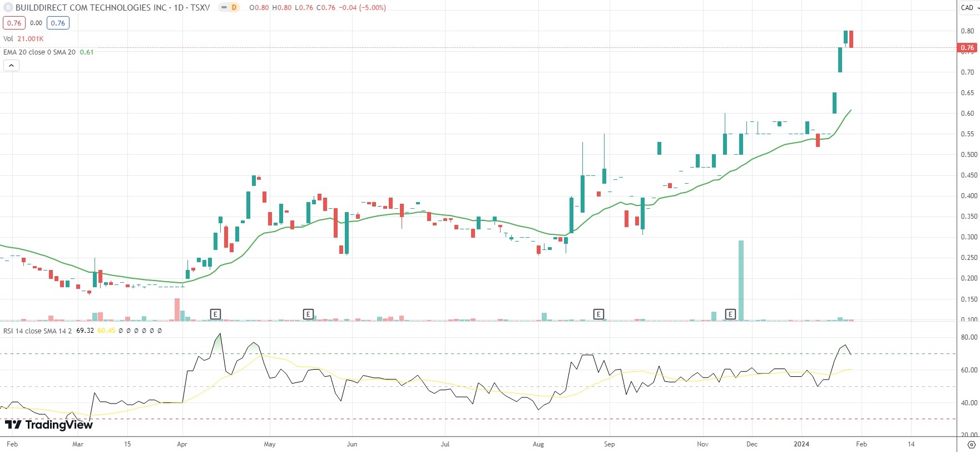Open the late-August earnings E marker
This screenshot has width=980, height=452.
tap(598, 315)
